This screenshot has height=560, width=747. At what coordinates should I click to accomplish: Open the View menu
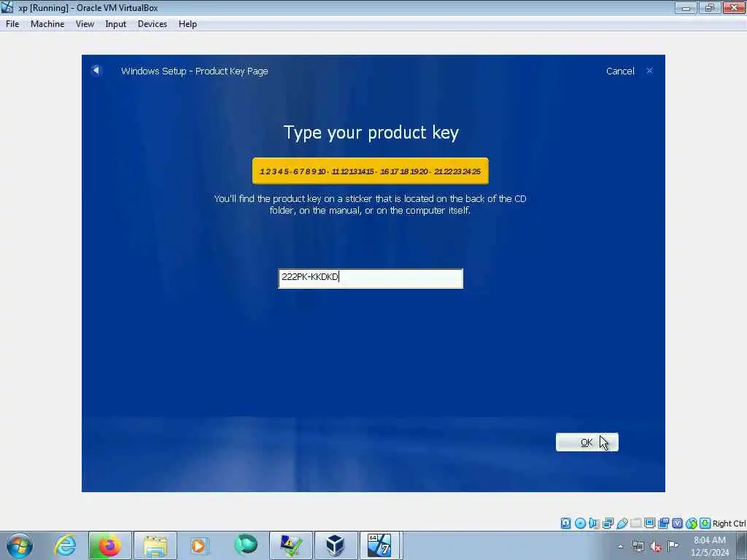[x=85, y=24]
